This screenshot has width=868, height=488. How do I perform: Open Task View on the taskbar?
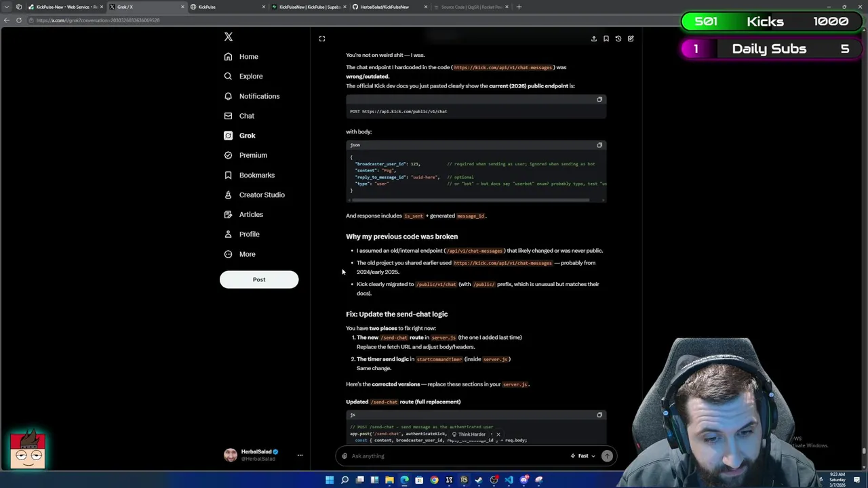click(360, 480)
